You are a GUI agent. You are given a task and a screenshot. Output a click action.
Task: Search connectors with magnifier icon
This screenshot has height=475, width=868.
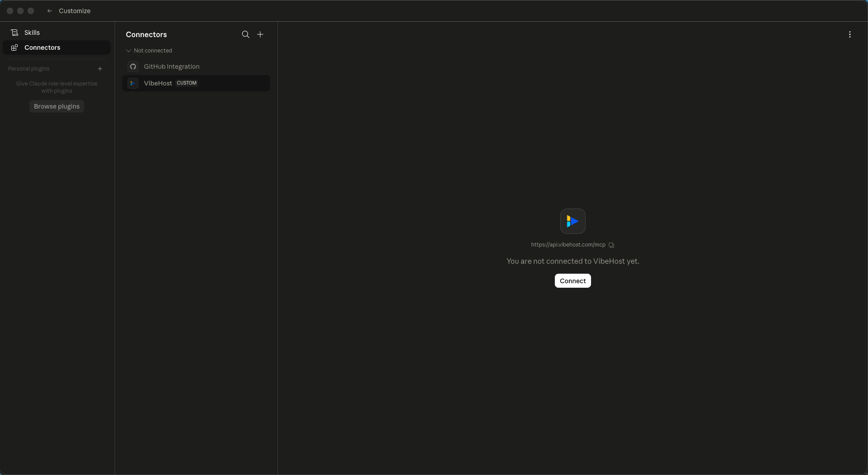click(245, 34)
